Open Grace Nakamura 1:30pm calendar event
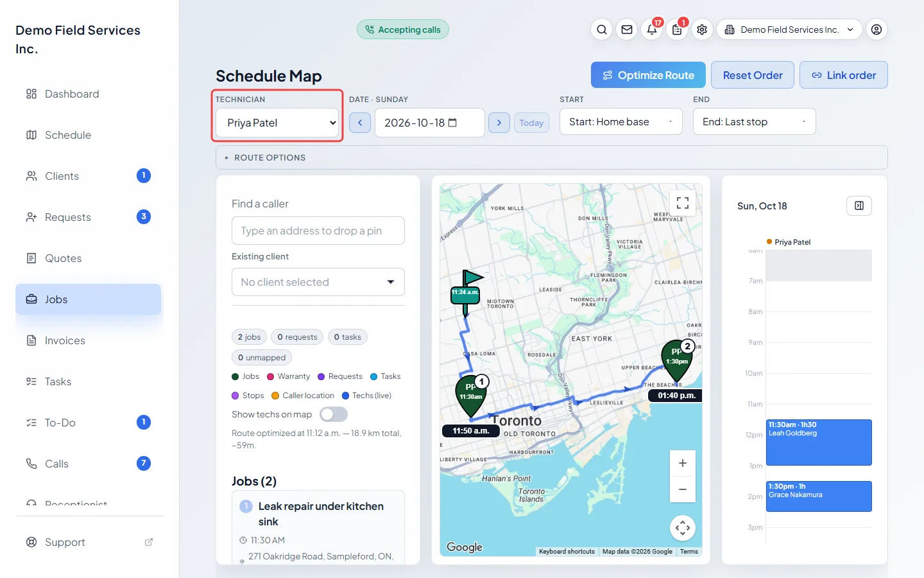 coord(819,496)
